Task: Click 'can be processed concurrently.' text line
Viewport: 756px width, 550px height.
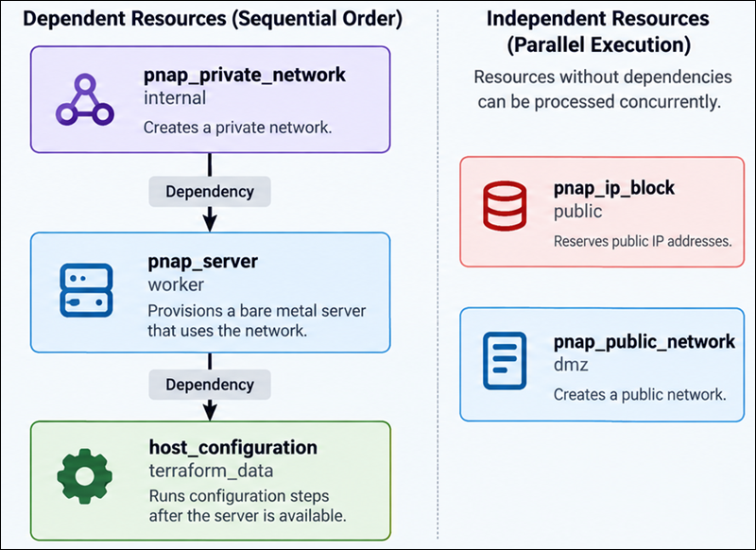Action: 599,102
